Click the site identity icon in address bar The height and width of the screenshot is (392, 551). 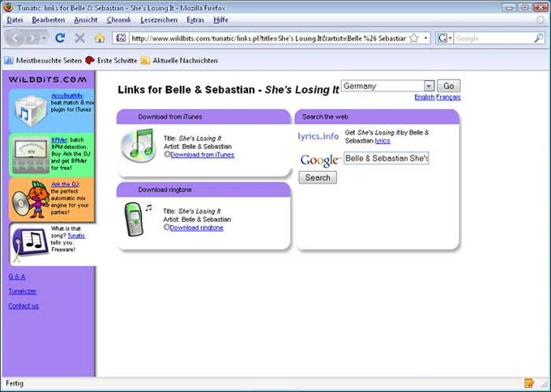coord(121,38)
